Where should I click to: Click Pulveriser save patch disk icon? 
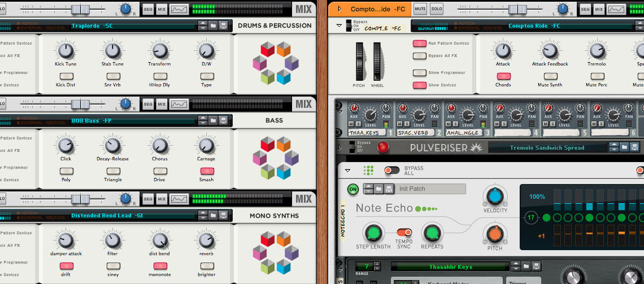634,147
